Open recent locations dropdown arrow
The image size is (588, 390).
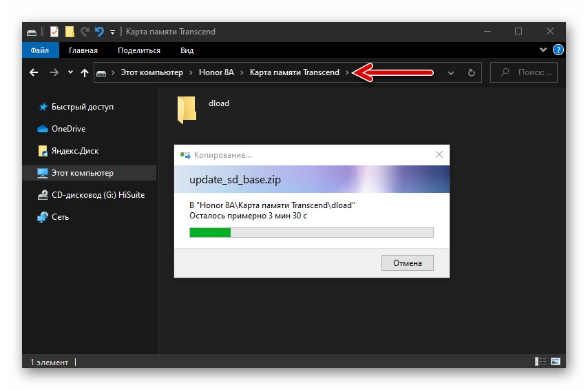[70, 72]
